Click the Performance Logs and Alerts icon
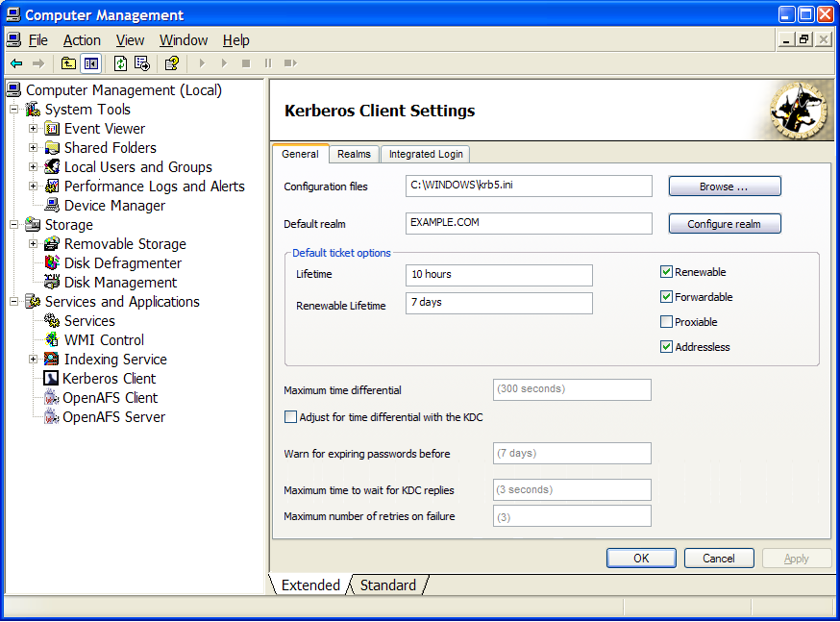This screenshot has height=622, width=840. 52,186
